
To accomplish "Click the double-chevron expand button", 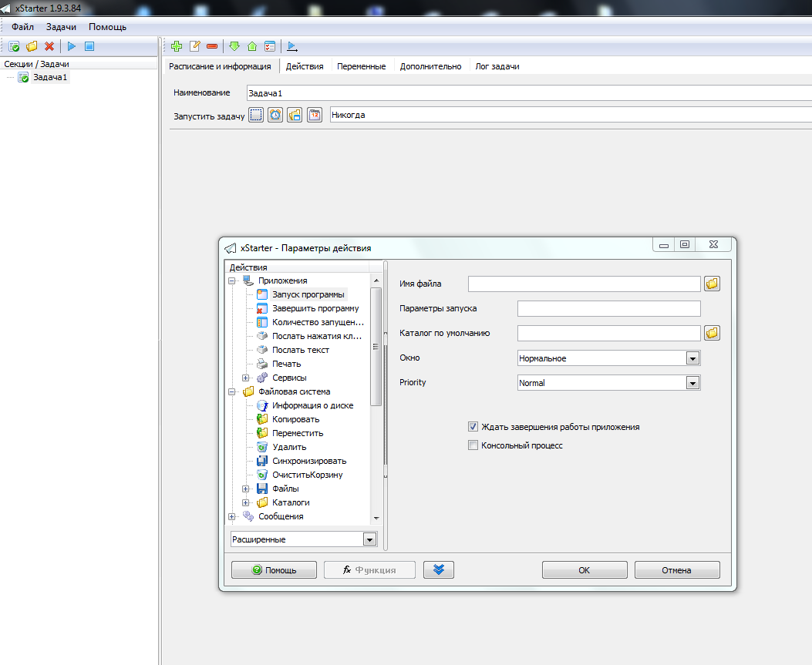I will [x=439, y=569].
